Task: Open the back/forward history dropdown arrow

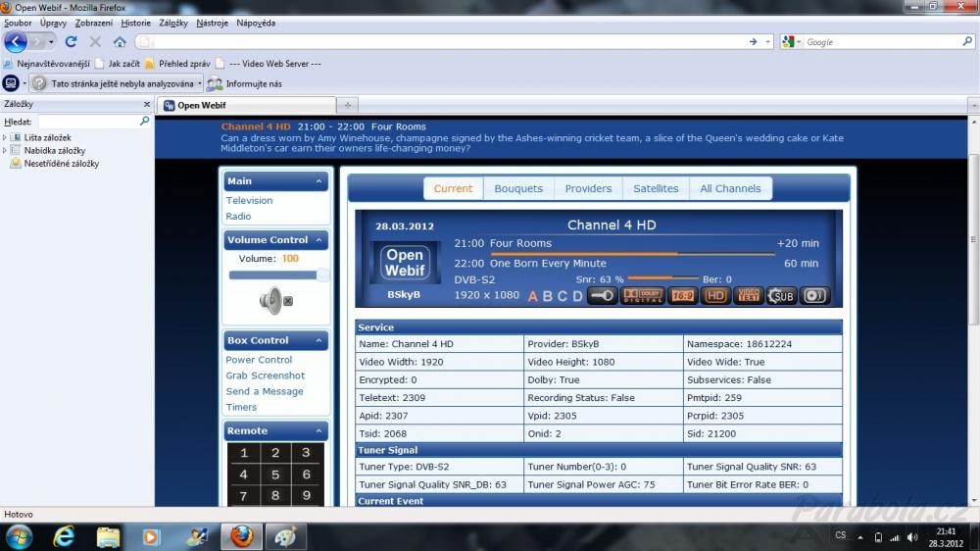Action: [51, 42]
